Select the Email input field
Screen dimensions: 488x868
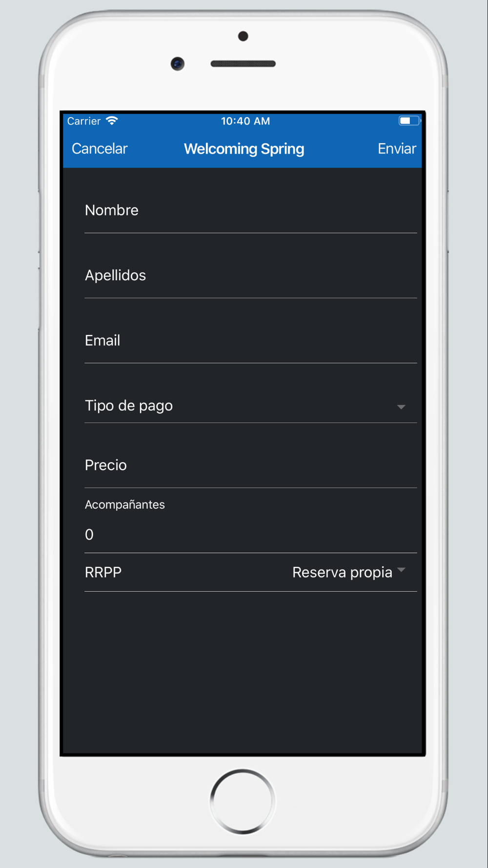(251, 340)
